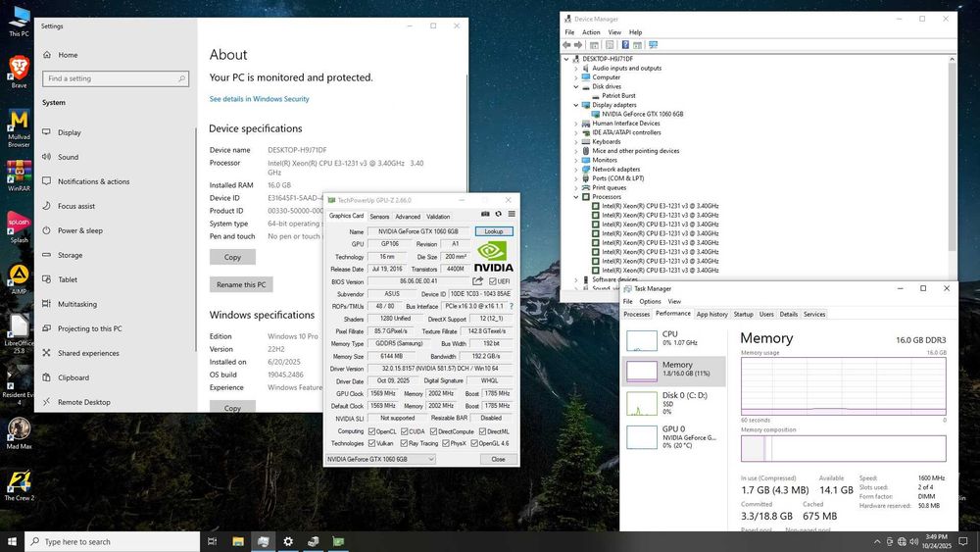Click the GPU-Z refresh icon

(498, 215)
